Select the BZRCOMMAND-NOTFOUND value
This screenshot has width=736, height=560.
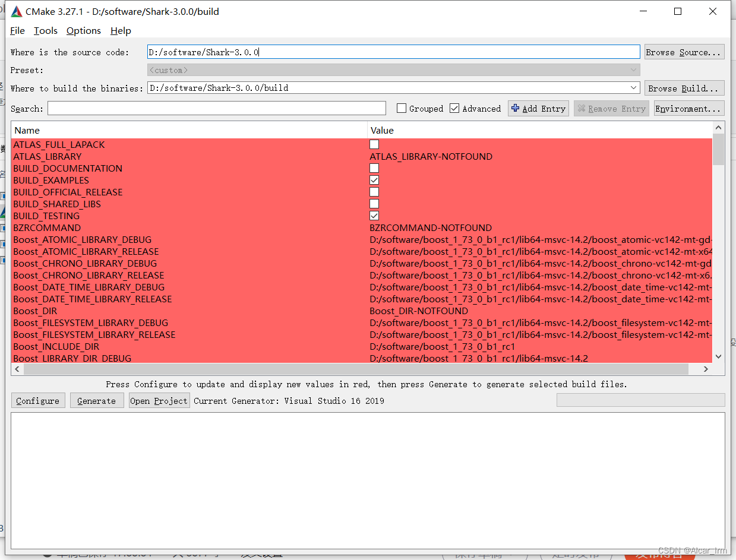431,227
